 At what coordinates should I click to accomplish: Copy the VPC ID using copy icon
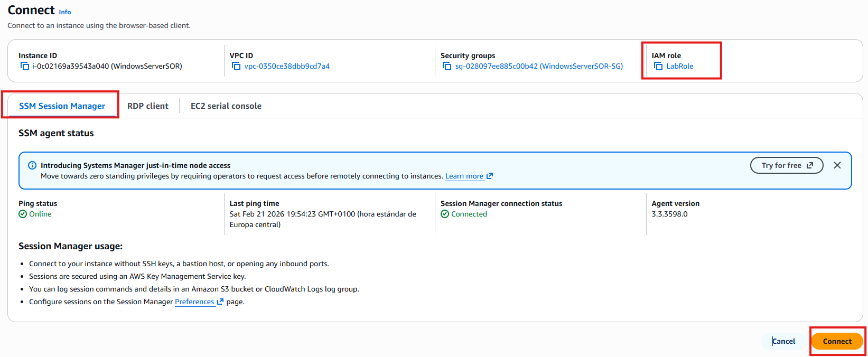click(236, 66)
